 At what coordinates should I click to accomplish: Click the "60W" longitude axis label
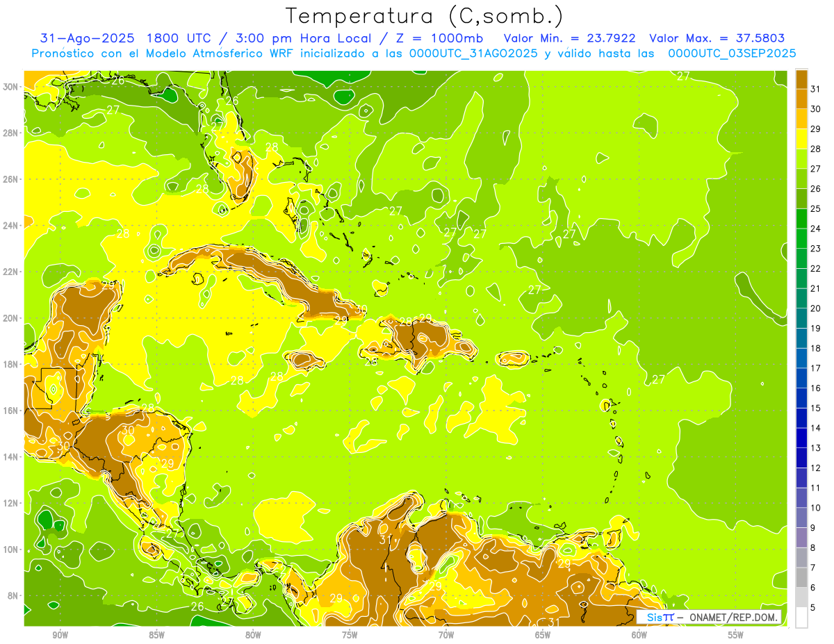639,635
